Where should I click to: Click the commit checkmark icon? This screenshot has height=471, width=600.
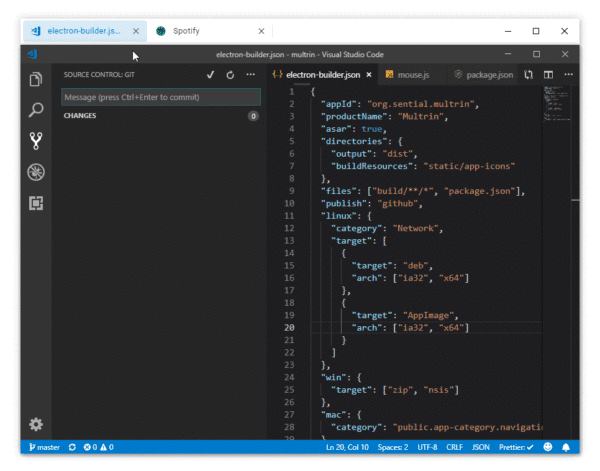click(210, 75)
